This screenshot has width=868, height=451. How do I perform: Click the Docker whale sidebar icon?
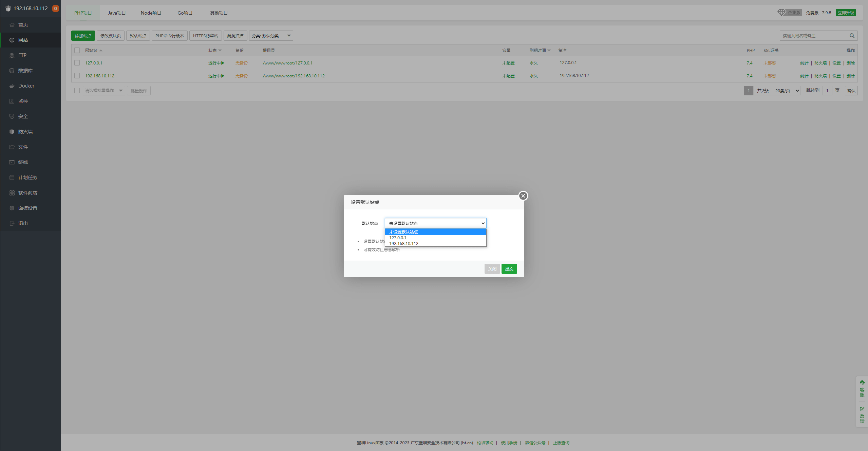point(12,86)
